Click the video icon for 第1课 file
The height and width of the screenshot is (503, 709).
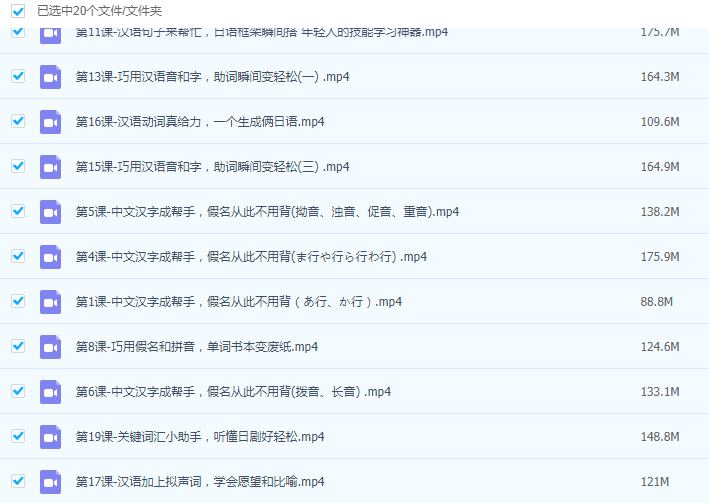[50, 302]
